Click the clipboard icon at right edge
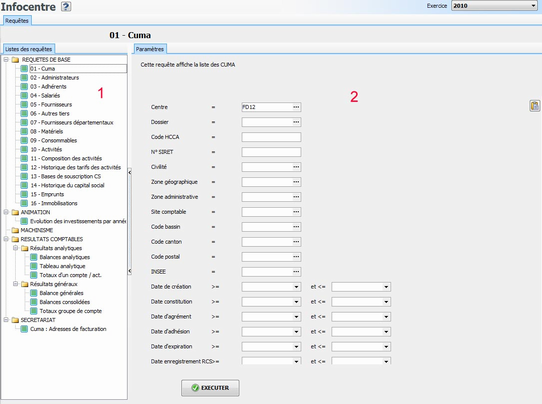 pyautogui.click(x=534, y=106)
